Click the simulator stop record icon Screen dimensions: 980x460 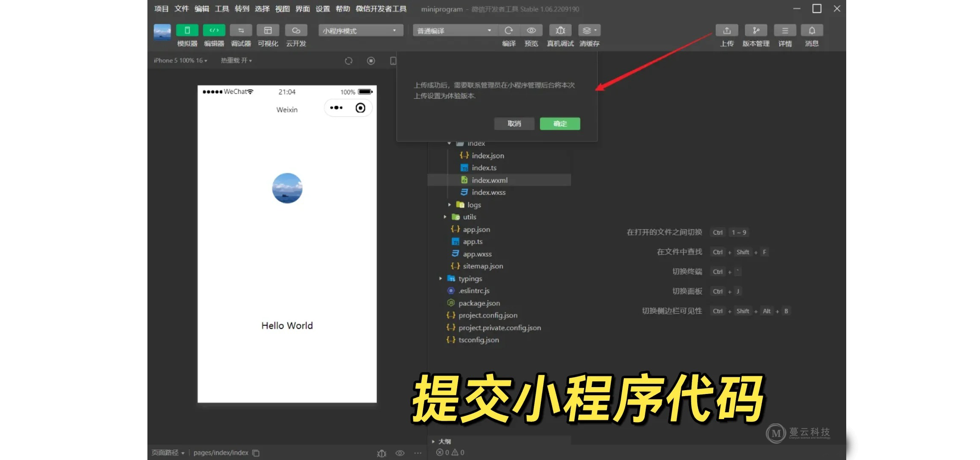tap(371, 61)
